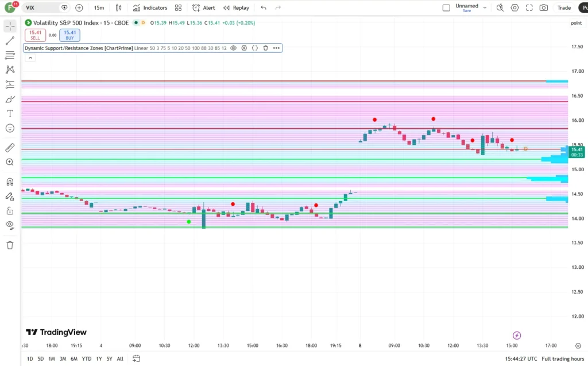This screenshot has height=366, width=588.
Task: Select the zoom in tool
Action: pyautogui.click(x=10, y=162)
